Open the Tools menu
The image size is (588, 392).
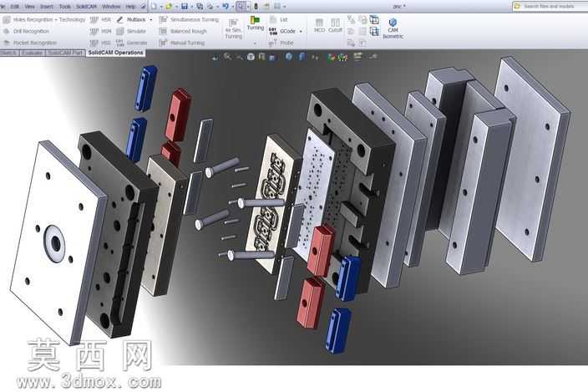pyautogui.click(x=65, y=7)
